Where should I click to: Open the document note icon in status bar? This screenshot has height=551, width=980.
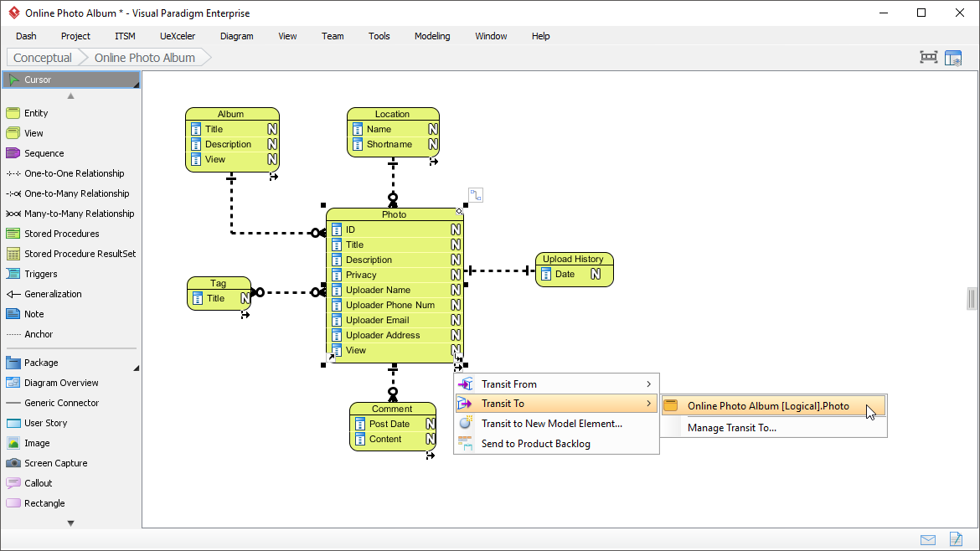click(x=956, y=538)
